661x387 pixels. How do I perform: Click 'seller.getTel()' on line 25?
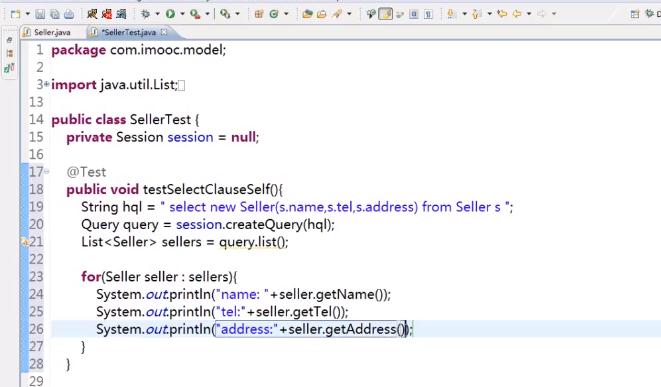coord(298,312)
